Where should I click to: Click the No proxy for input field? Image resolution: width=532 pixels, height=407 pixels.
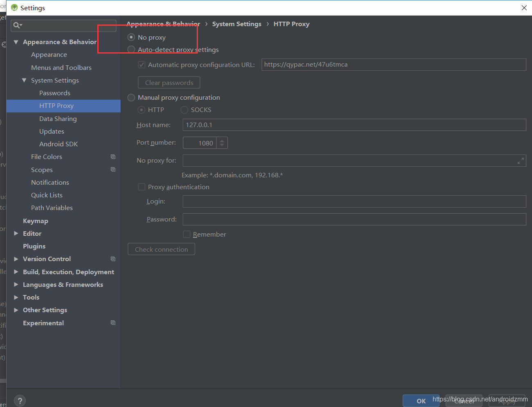point(355,161)
